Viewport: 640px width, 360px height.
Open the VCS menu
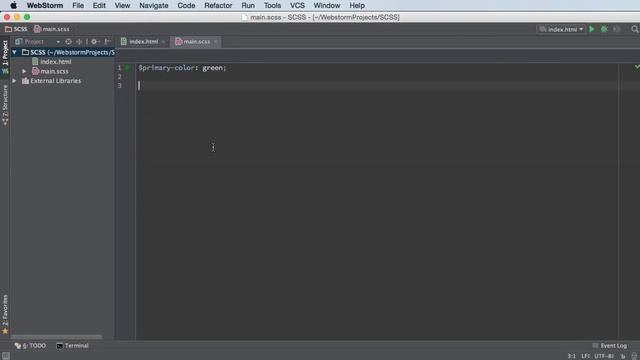[297, 5]
